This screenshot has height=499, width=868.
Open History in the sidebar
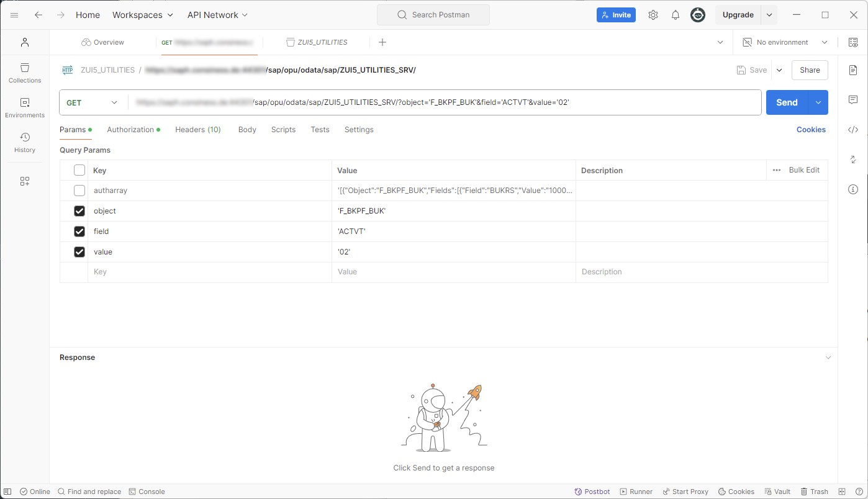click(25, 142)
